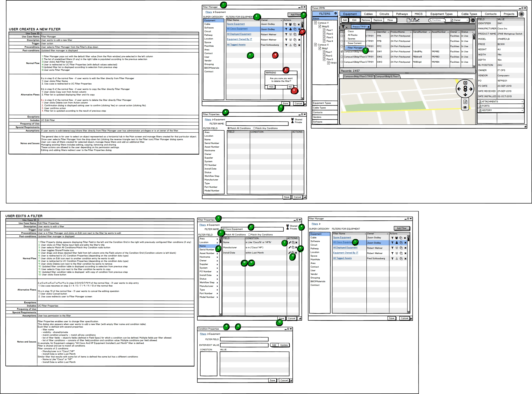Delete the Install Date condition row
532x394 pixels.
pos(296,253)
